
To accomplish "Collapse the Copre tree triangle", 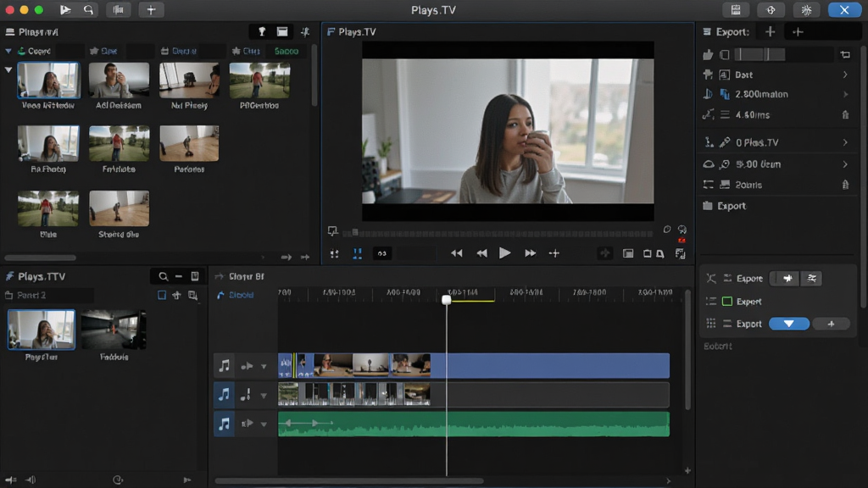I will (8, 51).
